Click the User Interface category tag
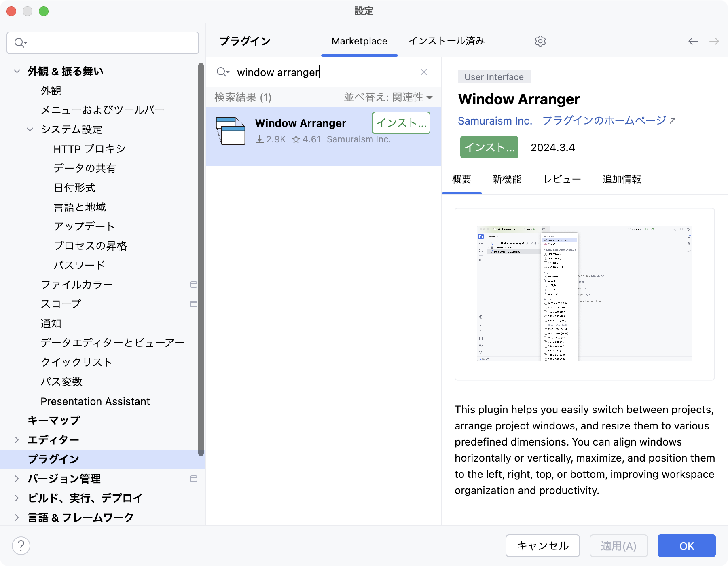The image size is (728, 566). pos(494,77)
